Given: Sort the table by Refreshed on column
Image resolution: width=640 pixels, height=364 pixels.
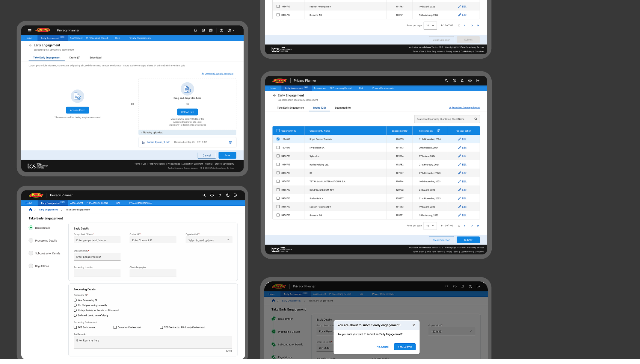Looking at the screenshot, I should pos(438,131).
